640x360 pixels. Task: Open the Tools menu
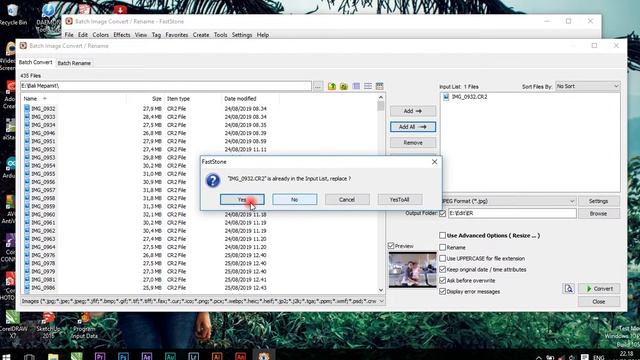pos(220,35)
